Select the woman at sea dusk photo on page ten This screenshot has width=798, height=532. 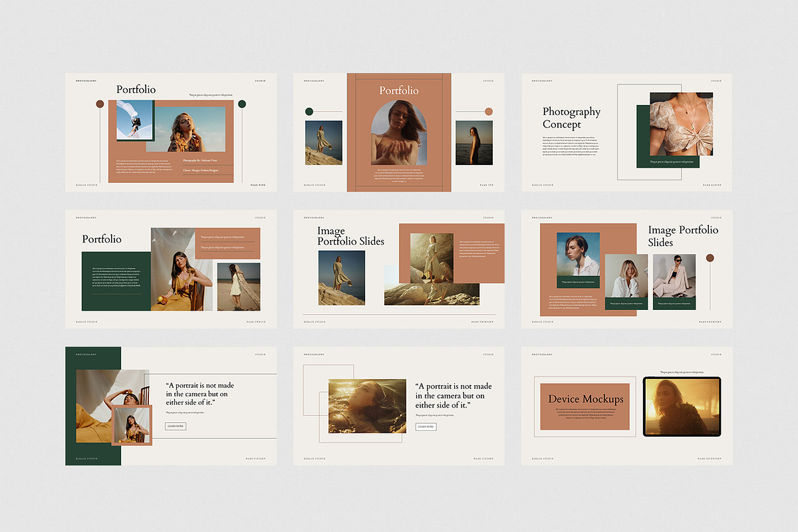[474, 142]
